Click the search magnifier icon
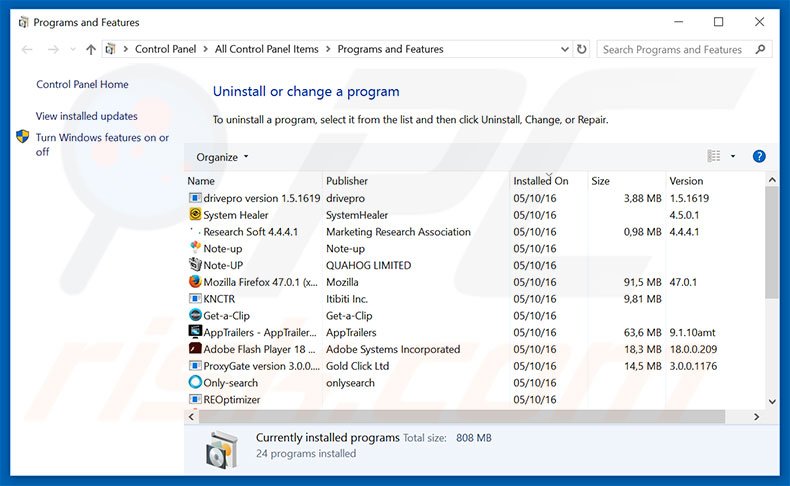Image resolution: width=790 pixels, height=486 pixels. tap(760, 49)
